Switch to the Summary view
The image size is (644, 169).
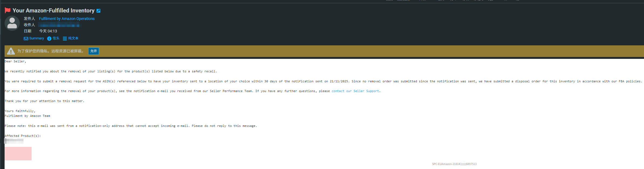click(x=36, y=38)
